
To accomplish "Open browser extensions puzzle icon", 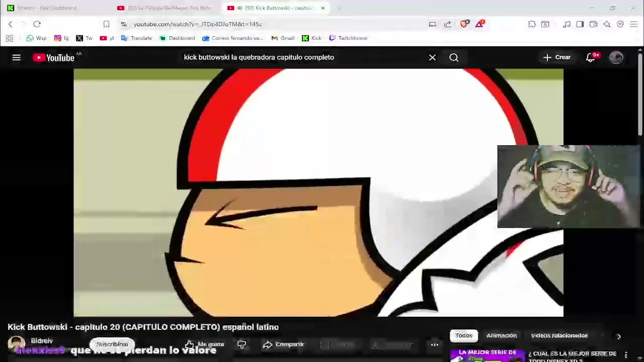I will pyautogui.click(x=532, y=24).
